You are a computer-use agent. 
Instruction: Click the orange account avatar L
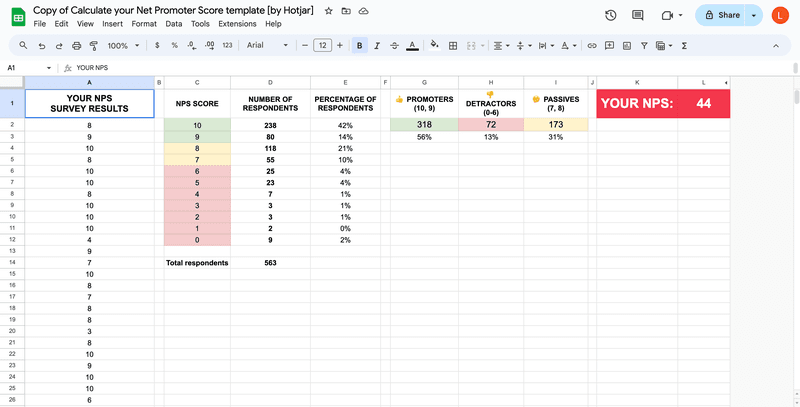780,15
